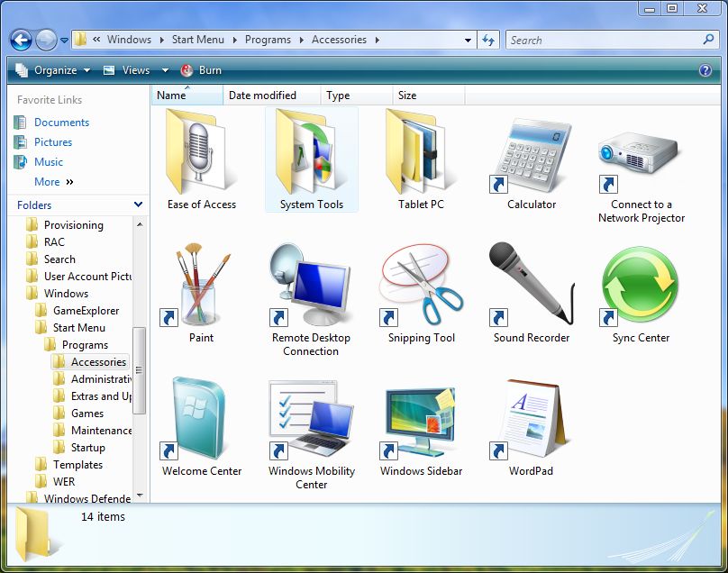This screenshot has height=573, width=728.
Task: Expand breadcrumb arrow after Programs
Action: pyautogui.click(x=301, y=40)
